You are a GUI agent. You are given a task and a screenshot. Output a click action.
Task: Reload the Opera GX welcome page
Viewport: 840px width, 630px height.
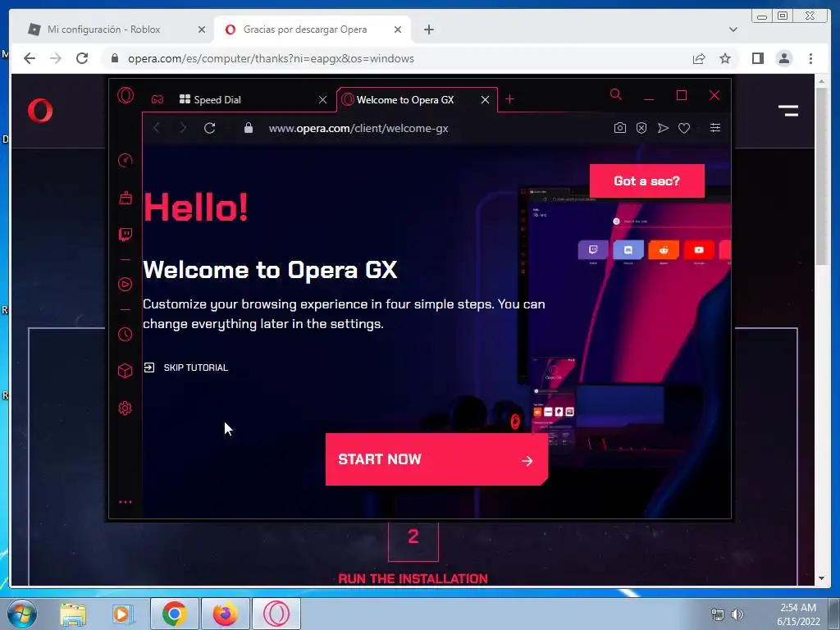(x=209, y=128)
